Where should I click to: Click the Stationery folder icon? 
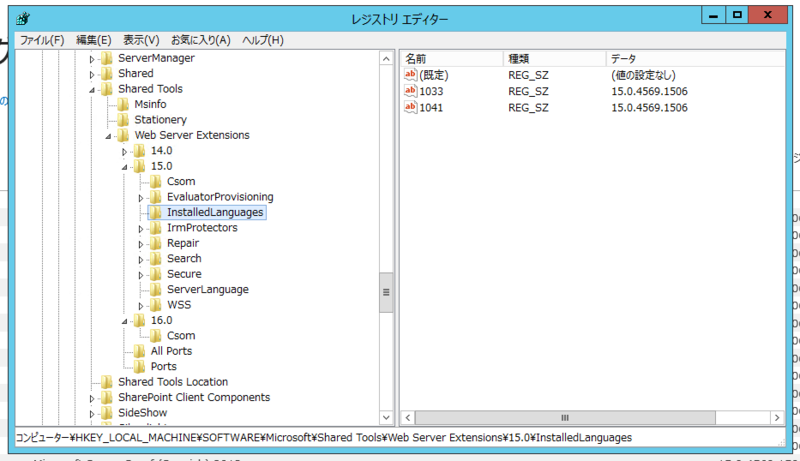tap(123, 120)
